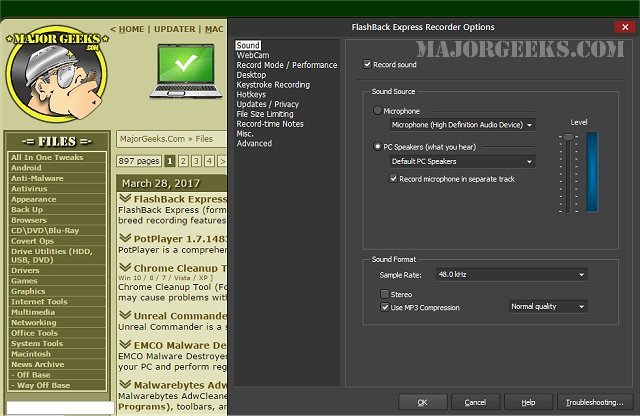The width and height of the screenshot is (640, 416).
Task: Click the Troubleshooting... button
Action: [x=594, y=402]
